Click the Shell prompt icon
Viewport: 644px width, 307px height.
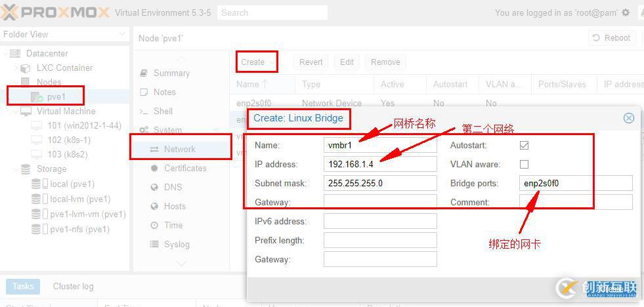143,112
